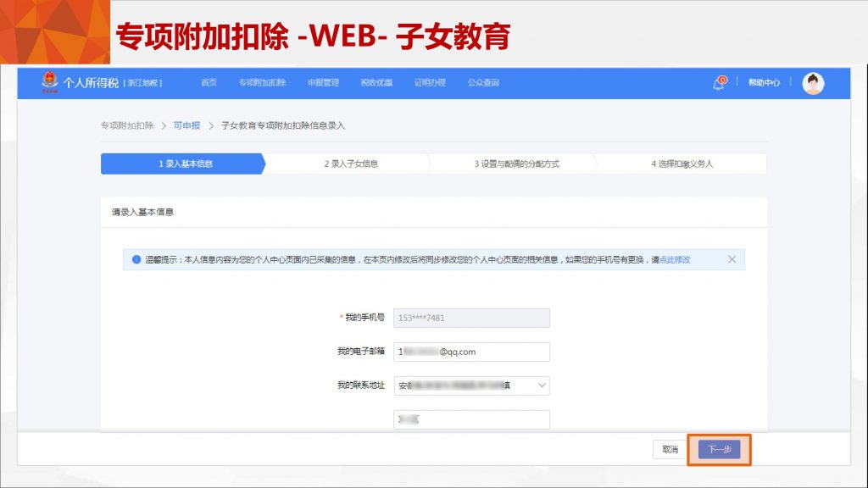
Task: Open the 税收优惠 menu
Action: click(x=376, y=83)
